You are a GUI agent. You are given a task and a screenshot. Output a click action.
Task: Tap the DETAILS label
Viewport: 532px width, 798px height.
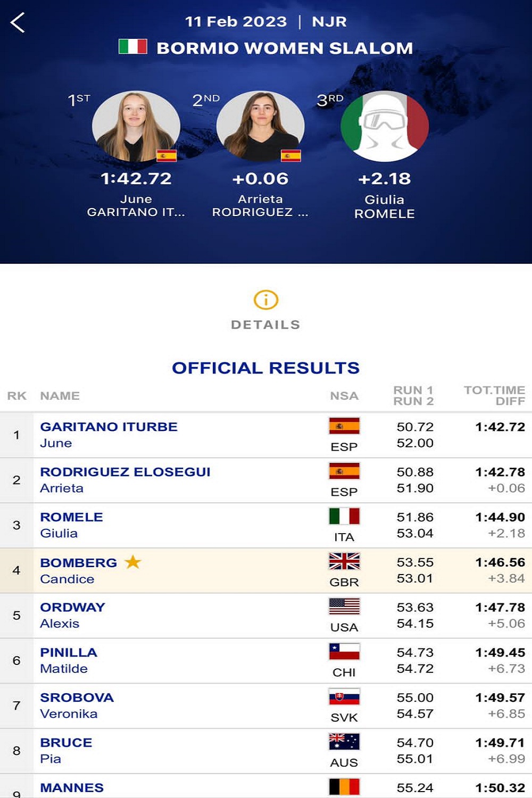[265, 325]
